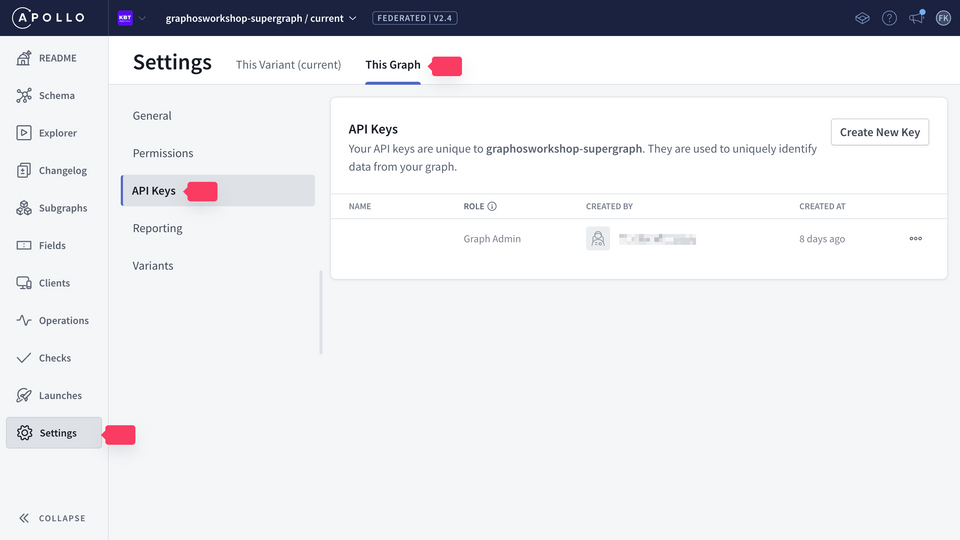The height and width of the screenshot is (540, 960).
Task: Click the CREATED AT column header
Action: pyautogui.click(x=822, y=206)
